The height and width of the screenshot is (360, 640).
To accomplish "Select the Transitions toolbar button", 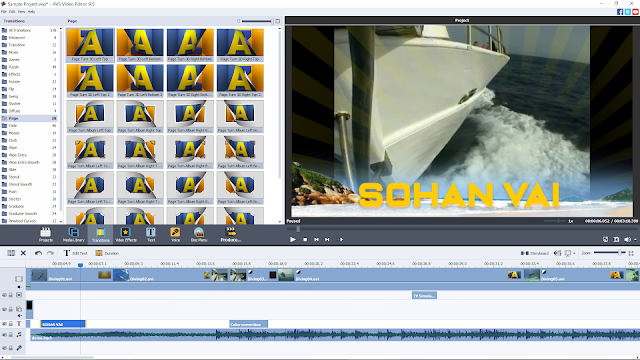I will pos(100,234).
